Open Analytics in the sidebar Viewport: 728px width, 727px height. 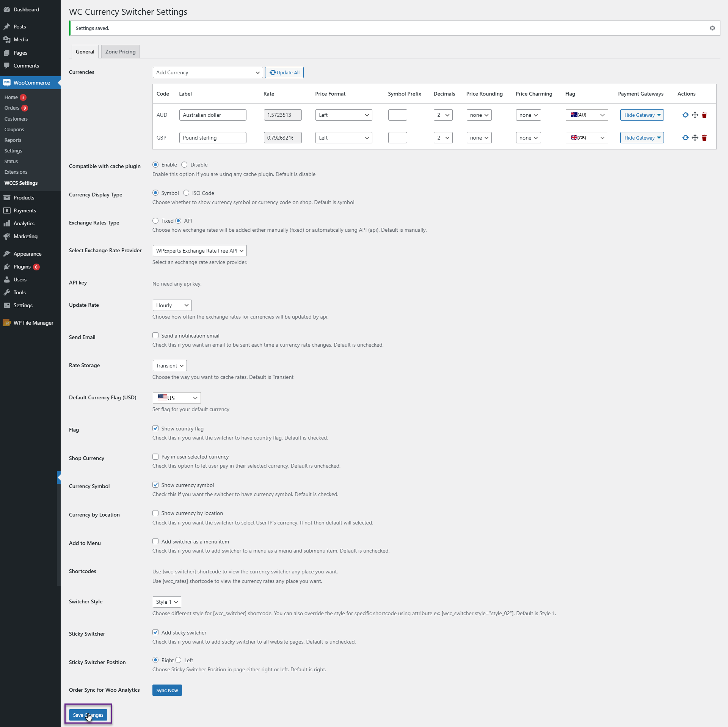(30, 223)
